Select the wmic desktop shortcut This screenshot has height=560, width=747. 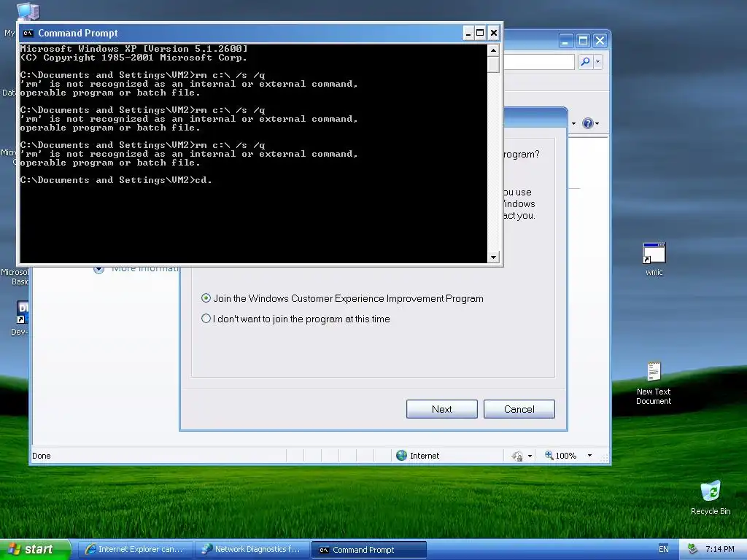coord(654,260)
